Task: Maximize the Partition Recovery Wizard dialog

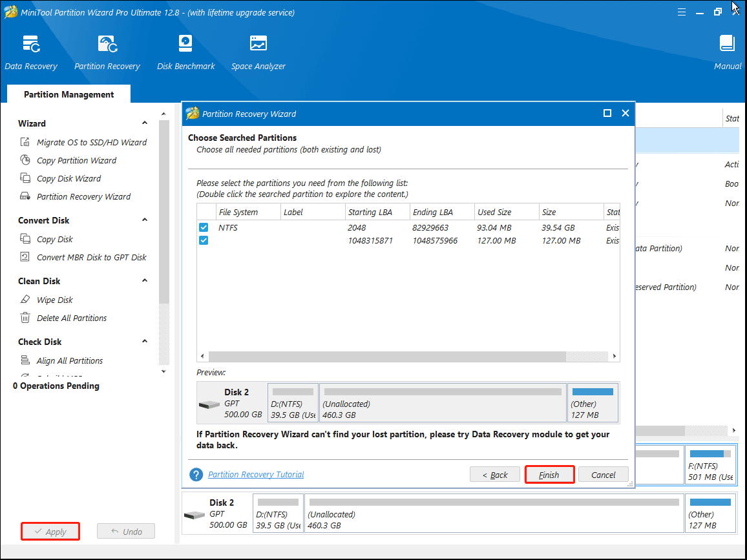Action: 607,113
